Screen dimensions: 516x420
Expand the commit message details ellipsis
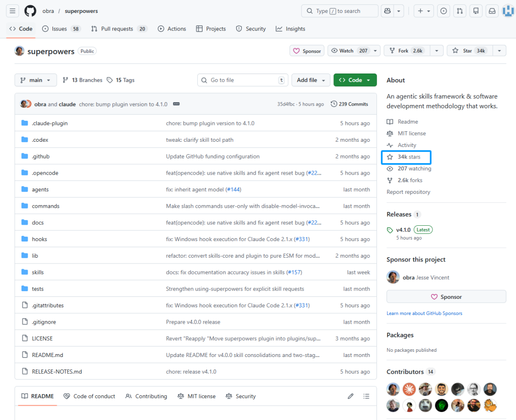pos(176,104)
